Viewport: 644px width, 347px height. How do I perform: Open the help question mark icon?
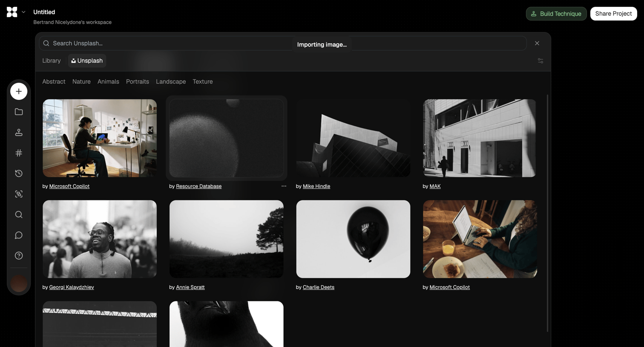(x=19, y=256)
